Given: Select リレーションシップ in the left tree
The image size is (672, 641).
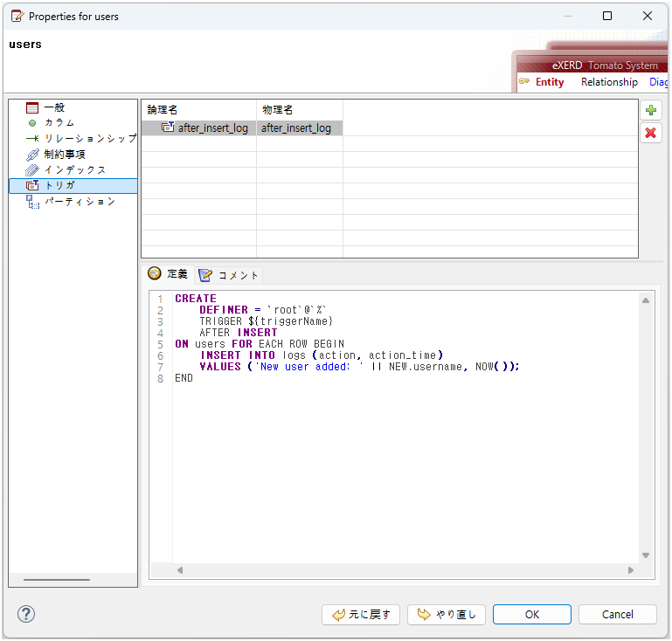Looking at the screenshot, I should tap(90, 138).
